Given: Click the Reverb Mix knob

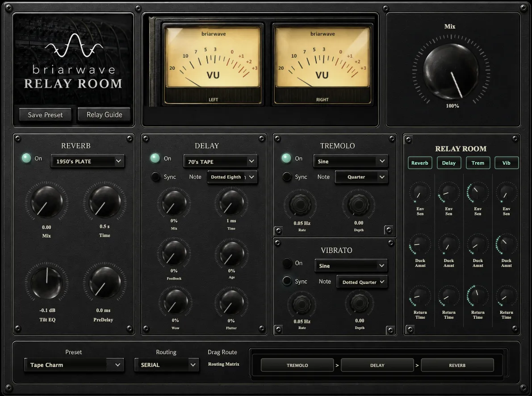Looking at the screenshot, I should tap(47, 202).
